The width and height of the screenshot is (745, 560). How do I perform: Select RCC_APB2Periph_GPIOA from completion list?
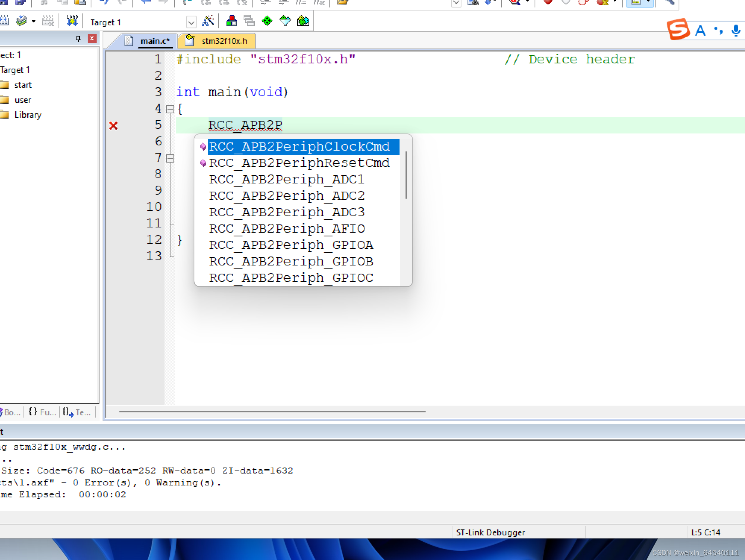pyautogui.click(x=291, y=245)
